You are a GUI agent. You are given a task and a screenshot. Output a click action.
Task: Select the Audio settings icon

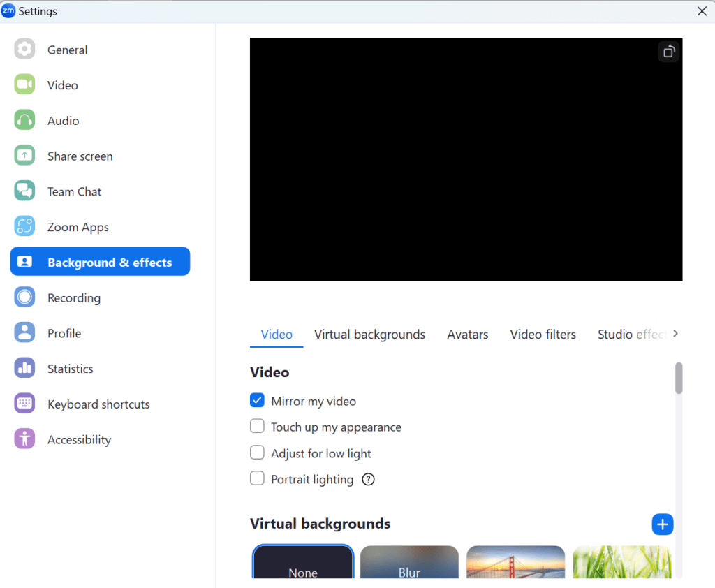64,120
